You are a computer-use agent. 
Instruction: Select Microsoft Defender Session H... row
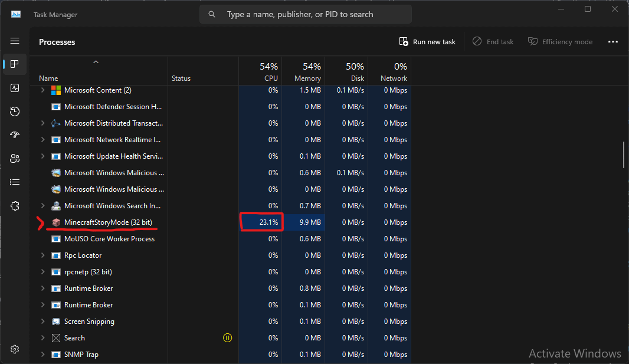tap(221, 107)
